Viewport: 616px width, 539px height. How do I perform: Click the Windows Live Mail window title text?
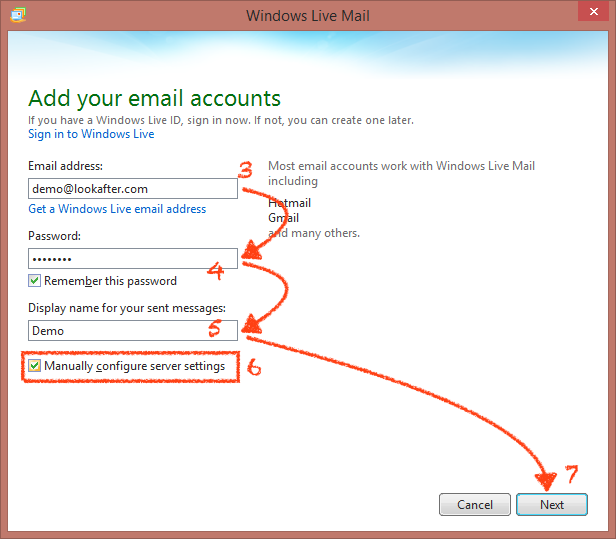pyautogui.click(x=308, y=15)
